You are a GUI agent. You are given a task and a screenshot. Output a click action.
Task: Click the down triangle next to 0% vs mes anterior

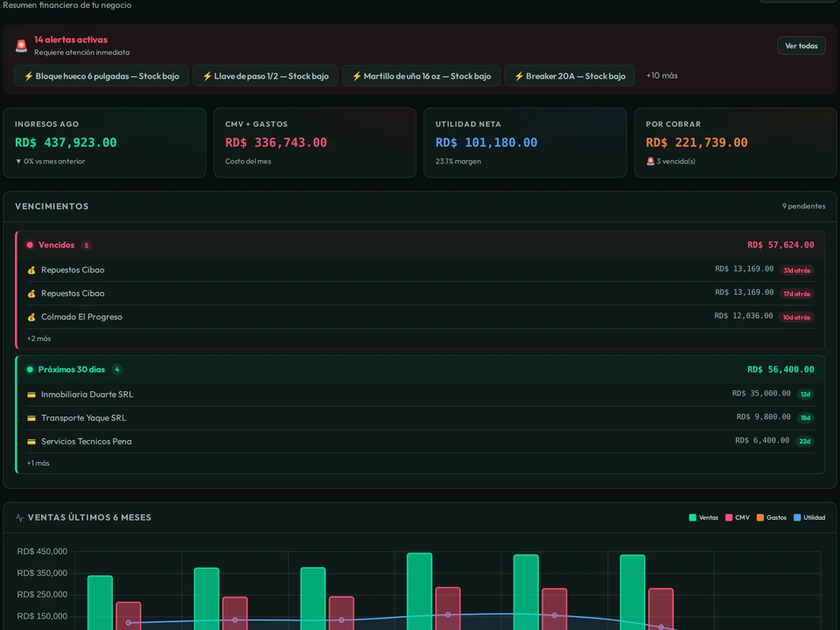tap(18, 161)
